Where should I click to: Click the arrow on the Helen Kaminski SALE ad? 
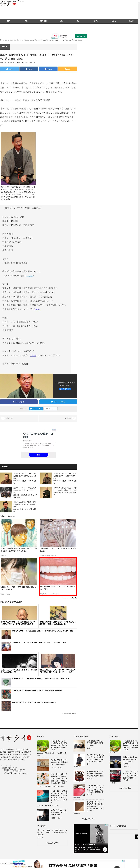point(105,849)
